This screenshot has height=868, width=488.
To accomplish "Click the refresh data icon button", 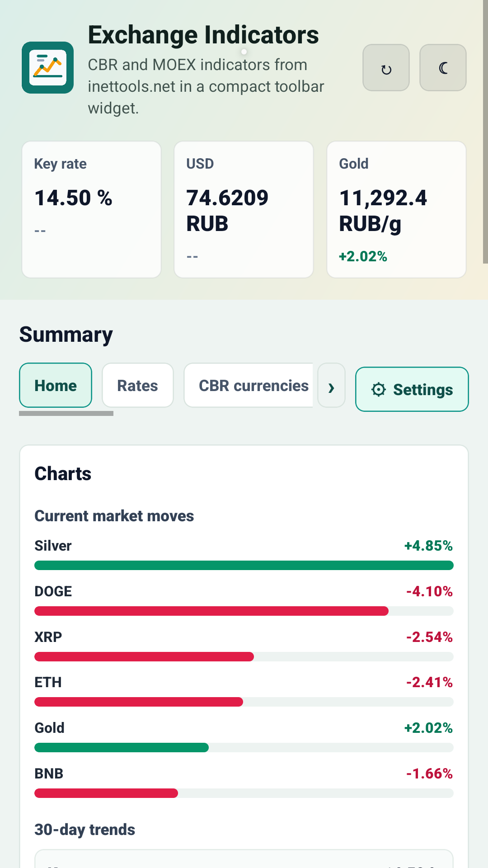I will pyautogui.click(x=386, y=68).
